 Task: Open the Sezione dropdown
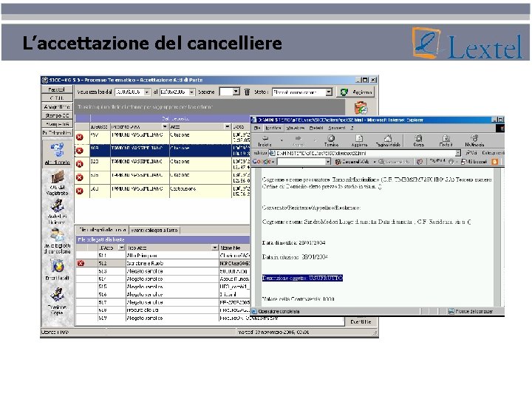point(236,92)
